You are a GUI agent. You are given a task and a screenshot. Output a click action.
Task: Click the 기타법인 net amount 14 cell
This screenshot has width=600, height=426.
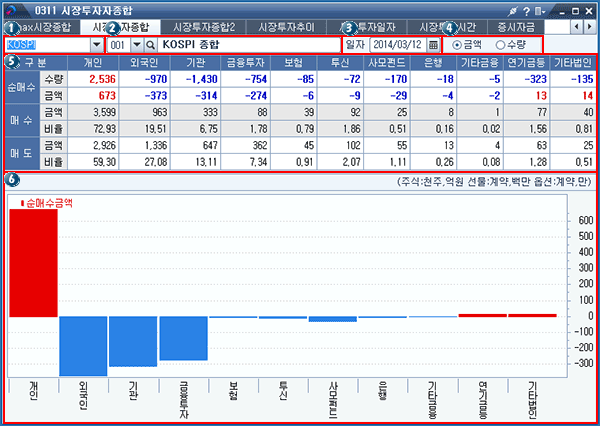coord(573,96)
